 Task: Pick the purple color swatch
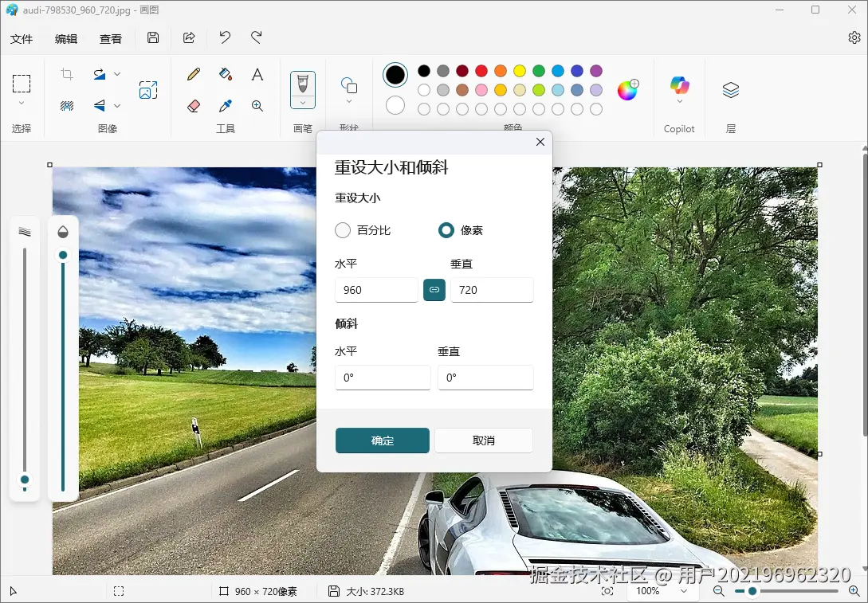[596, 71]
